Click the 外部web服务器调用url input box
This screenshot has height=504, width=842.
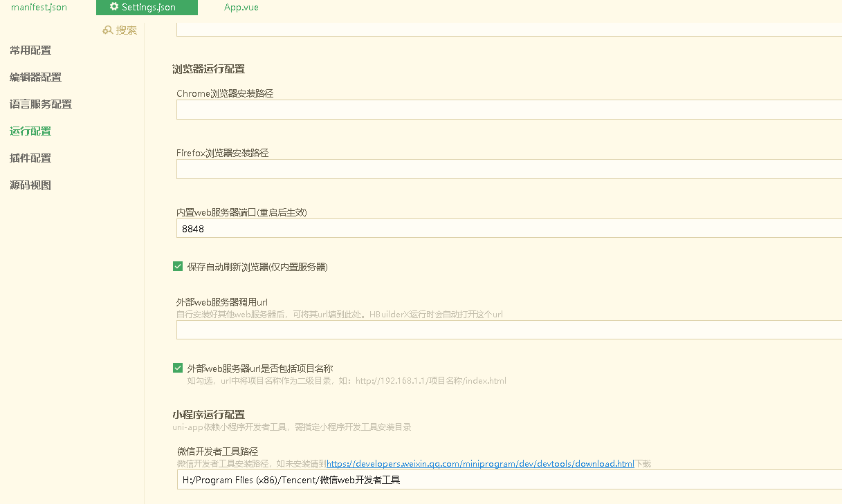pyautogui.click(x=415, y=330)
